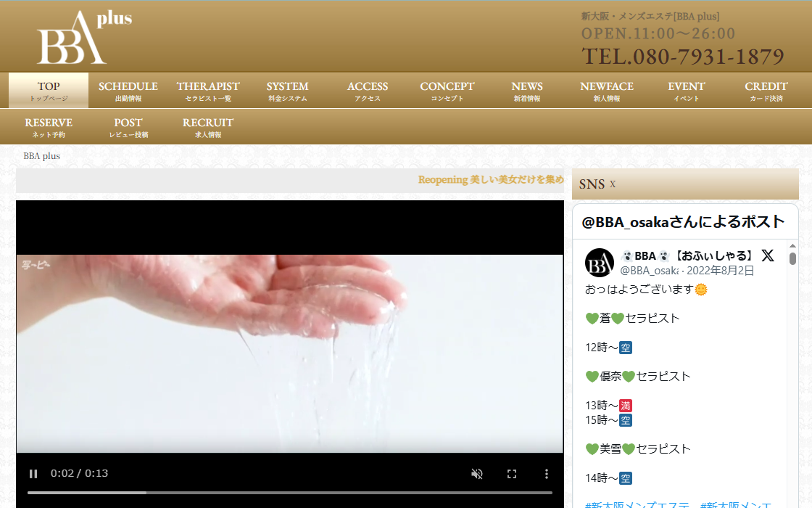Open RESERVE online booking page
This screenshot has height=508, width=812.
(49, 127)
